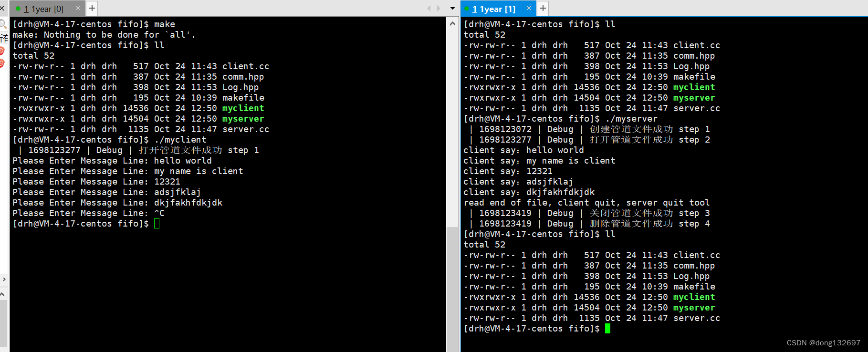Click server.cc in the right terminal's first listing

(x=697, y=108)
